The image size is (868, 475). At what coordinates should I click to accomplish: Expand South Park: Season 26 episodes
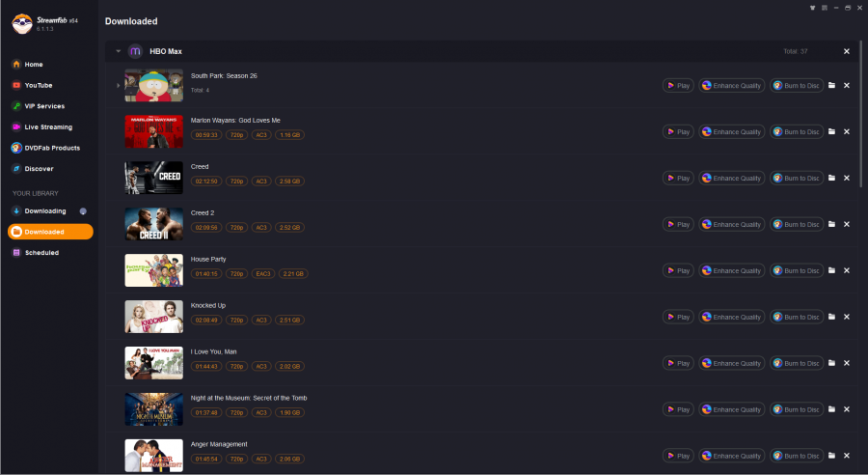click(x=118, y=85)
